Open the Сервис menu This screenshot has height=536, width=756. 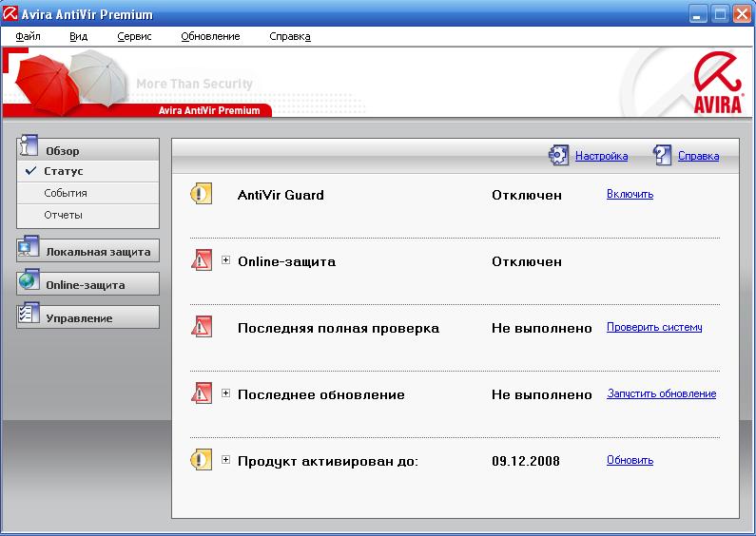click(134, 36)
